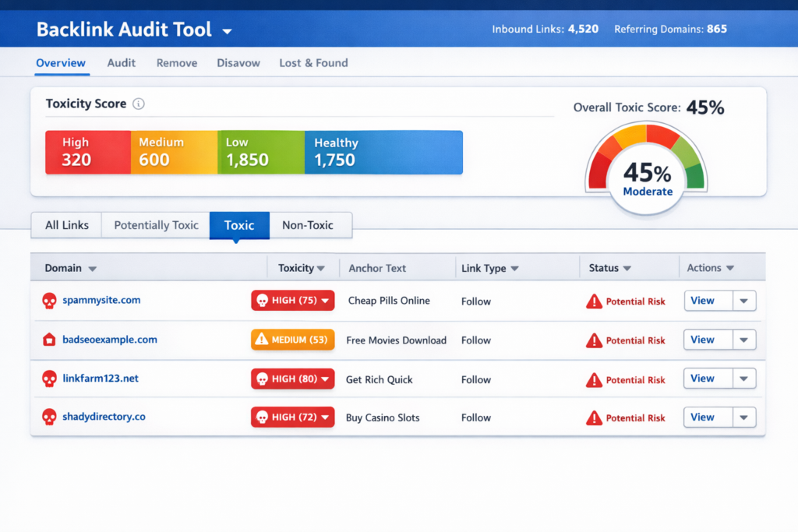Open the Toxicity Score info icon
This screenshot has width=798, height=532.
point(139,102)
